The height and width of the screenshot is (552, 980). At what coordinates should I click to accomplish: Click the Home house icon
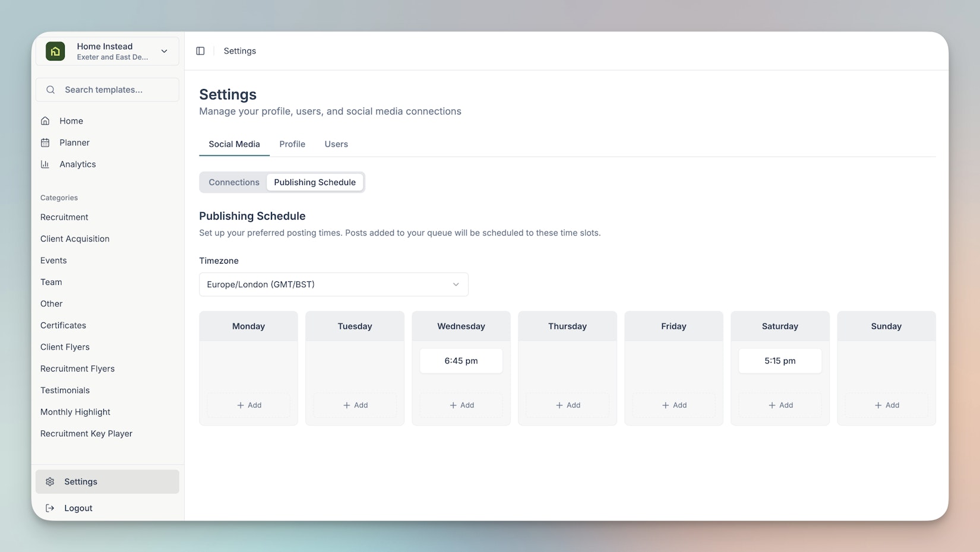pos(45,121)
